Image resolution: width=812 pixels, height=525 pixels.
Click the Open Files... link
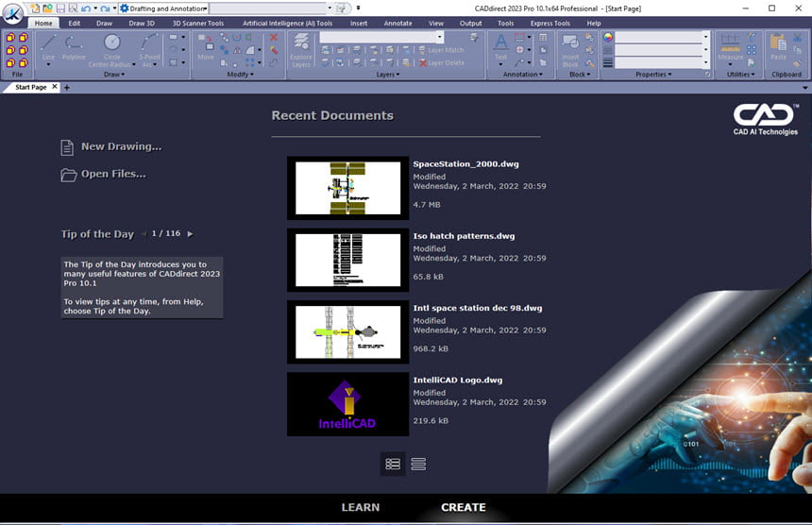(x=113, y=174)
